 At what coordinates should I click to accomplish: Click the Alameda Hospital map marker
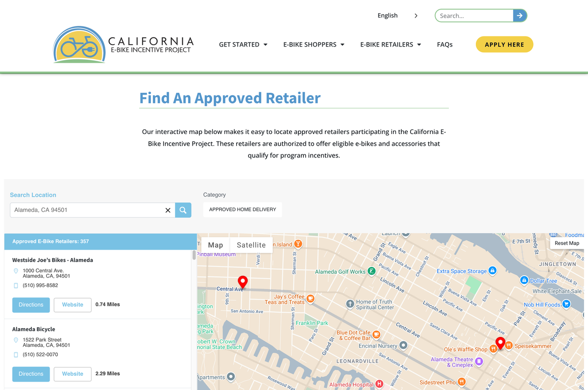coord(379,385)
